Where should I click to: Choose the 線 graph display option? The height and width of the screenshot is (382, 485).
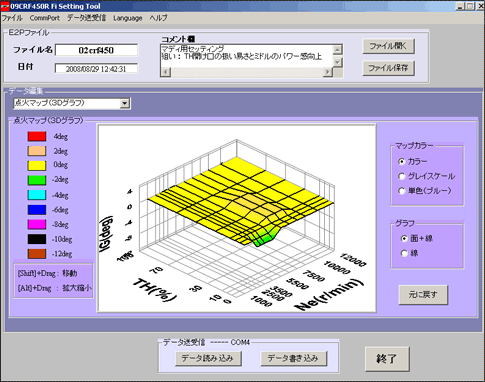click(x=404, y=254)
